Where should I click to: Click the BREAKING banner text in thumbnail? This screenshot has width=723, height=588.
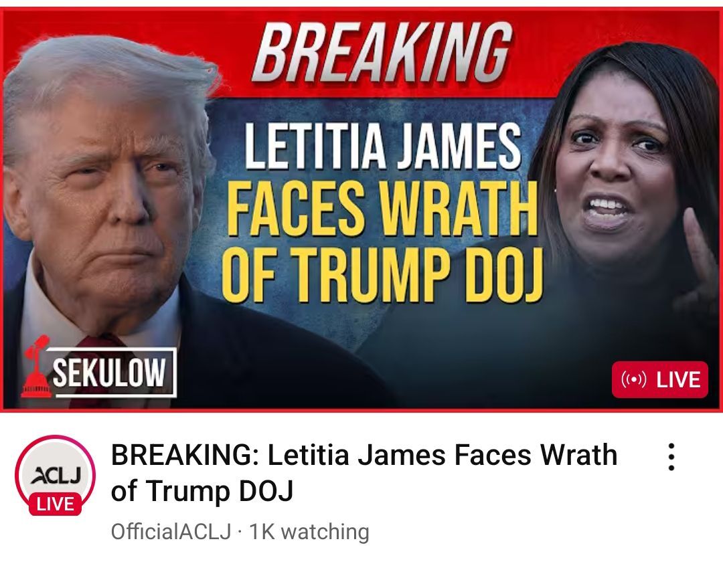click(382, 53)
